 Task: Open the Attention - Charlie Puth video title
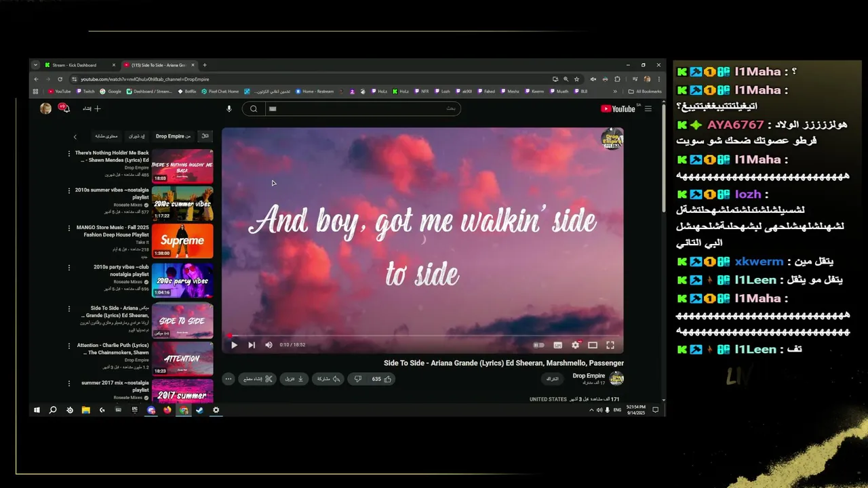pos(113,348)
